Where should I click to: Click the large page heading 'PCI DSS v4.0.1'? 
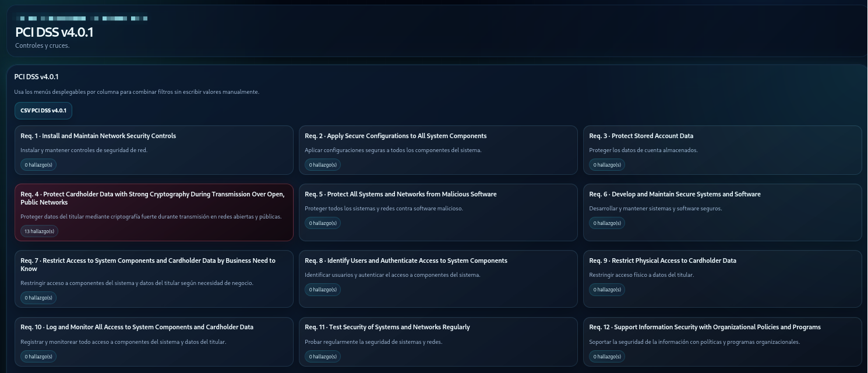[x=54, y=33]
